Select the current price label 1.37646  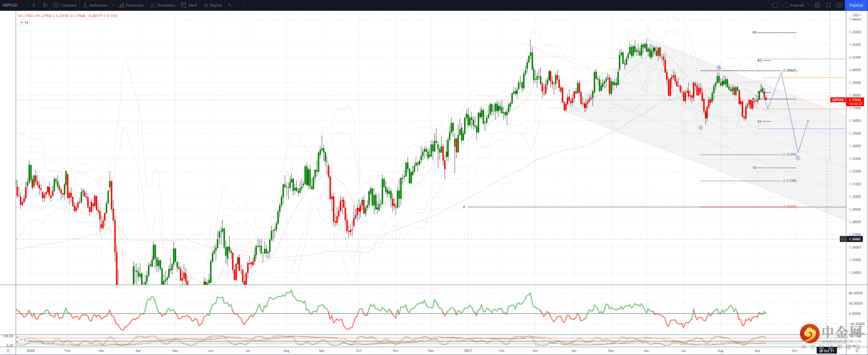point(855,100)
